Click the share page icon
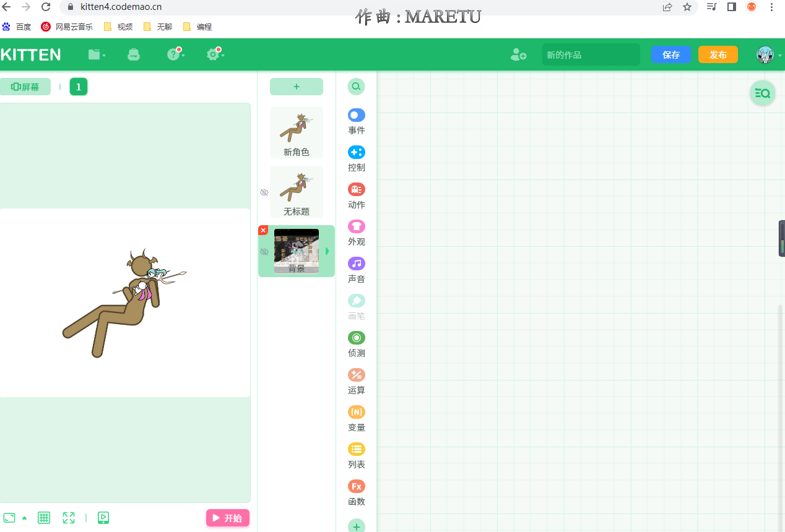This screenshot has height=532, width=785. [667, 7]
